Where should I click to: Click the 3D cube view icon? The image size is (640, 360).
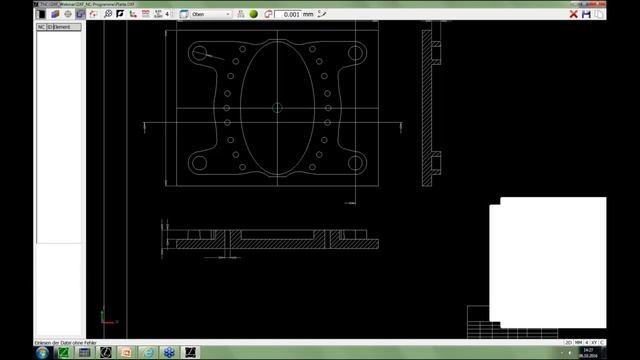pos(55,14)
